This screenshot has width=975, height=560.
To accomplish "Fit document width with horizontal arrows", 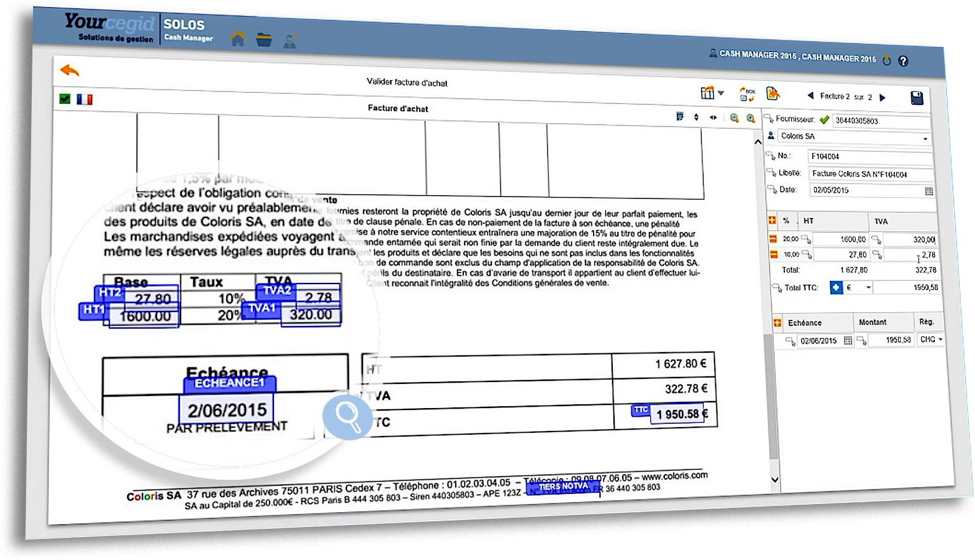I will point(713,118).
